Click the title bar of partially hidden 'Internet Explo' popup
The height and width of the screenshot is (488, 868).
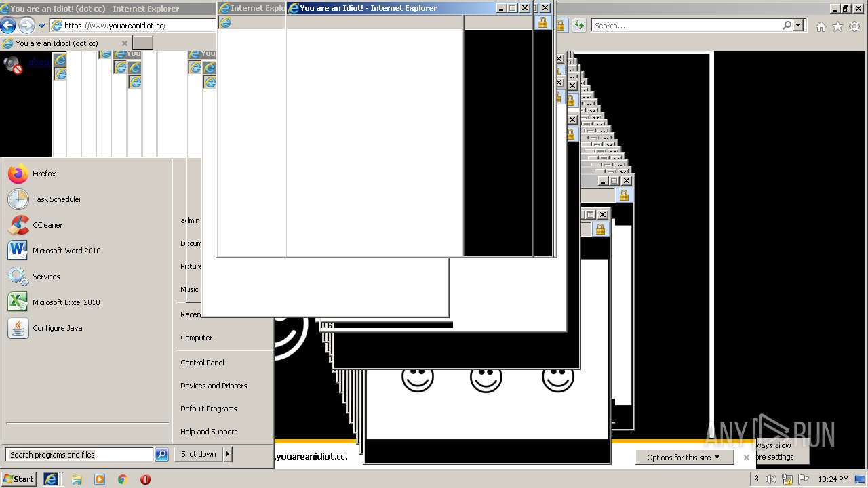[x=252, y=8]
